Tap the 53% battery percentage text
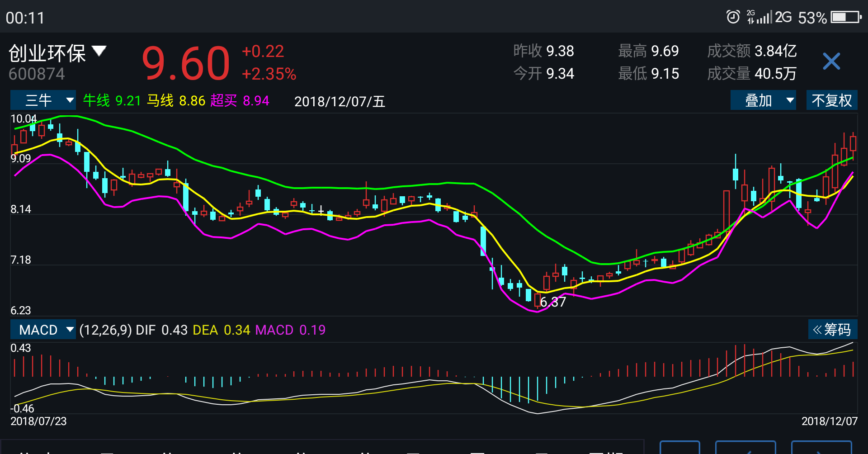The image size is (868, 454). click(812, 18)
